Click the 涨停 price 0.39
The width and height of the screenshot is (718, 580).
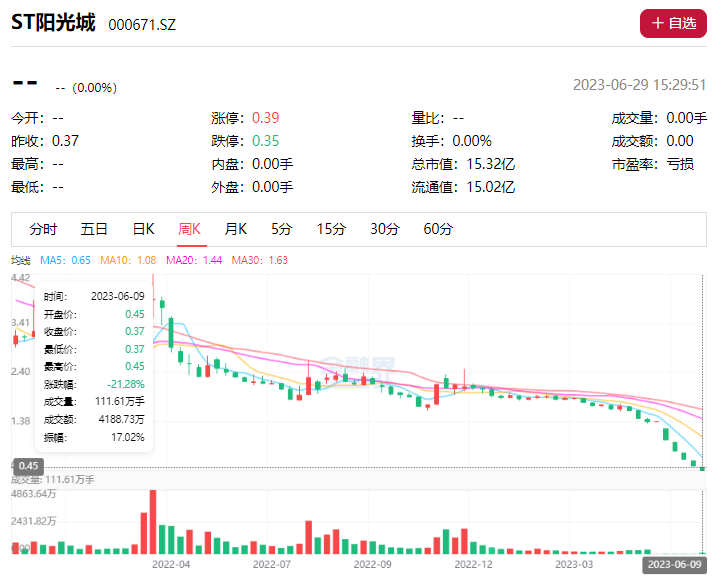coord(266,118)
